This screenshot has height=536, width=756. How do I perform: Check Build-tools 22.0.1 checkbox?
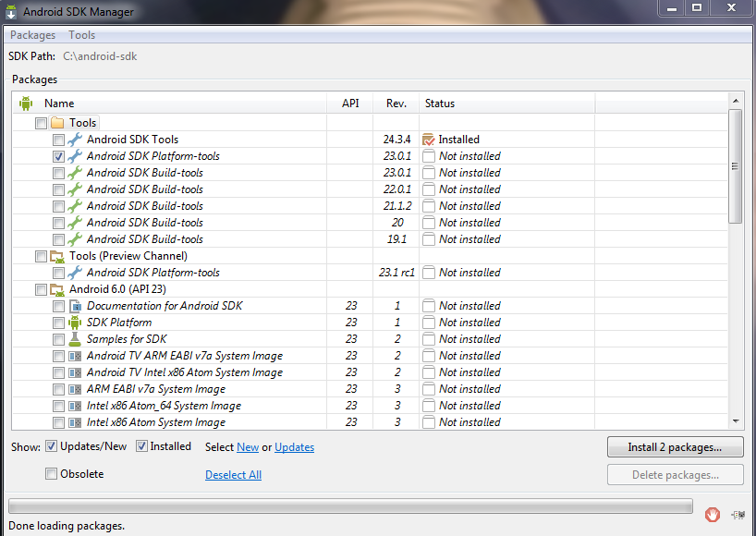(58, 190)
